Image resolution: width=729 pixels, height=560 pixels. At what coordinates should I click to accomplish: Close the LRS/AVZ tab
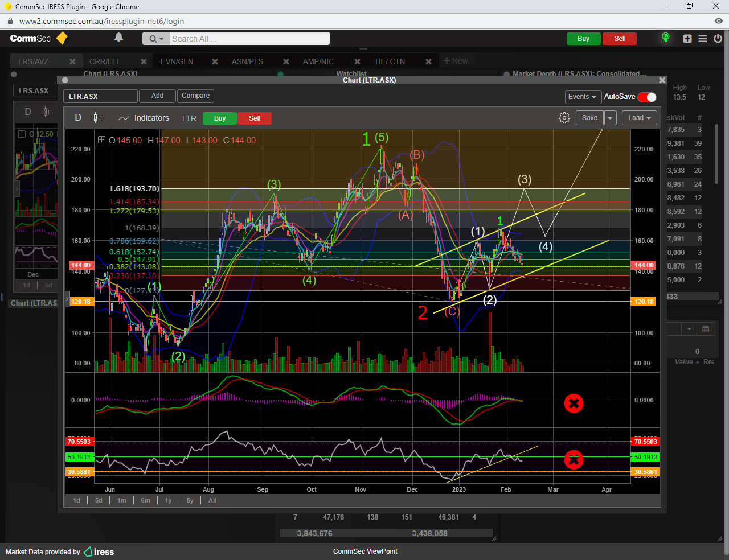pyautogui.click(x=72, y=61)
